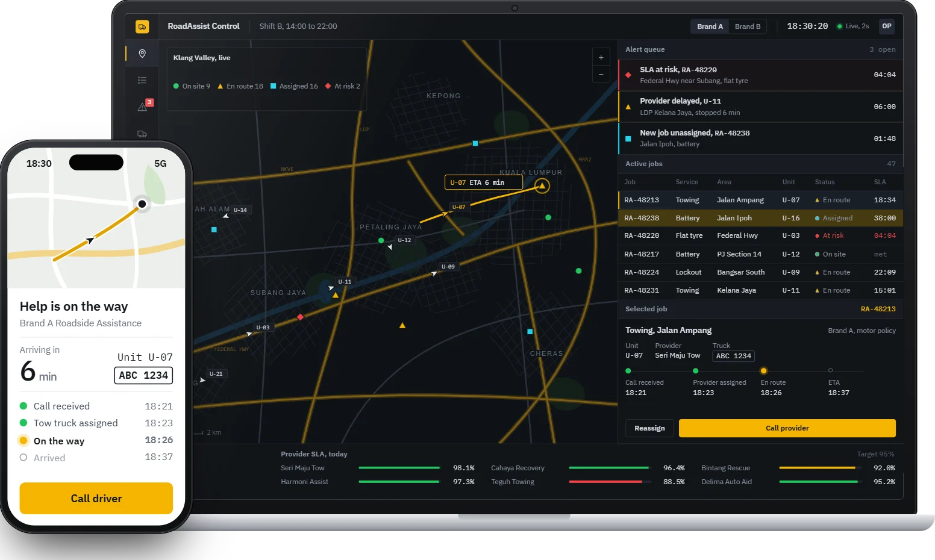Select the red at-risk diamond marker on map
The image size is (935, 560).
(x=300, y=317)
